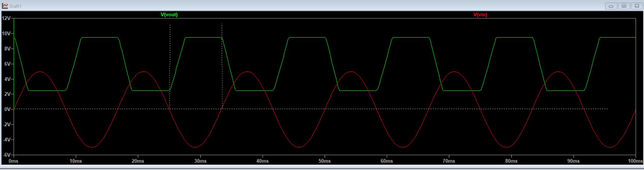Click the 90ms time axis label
This screenshot has height=170, width=644.
573,161
